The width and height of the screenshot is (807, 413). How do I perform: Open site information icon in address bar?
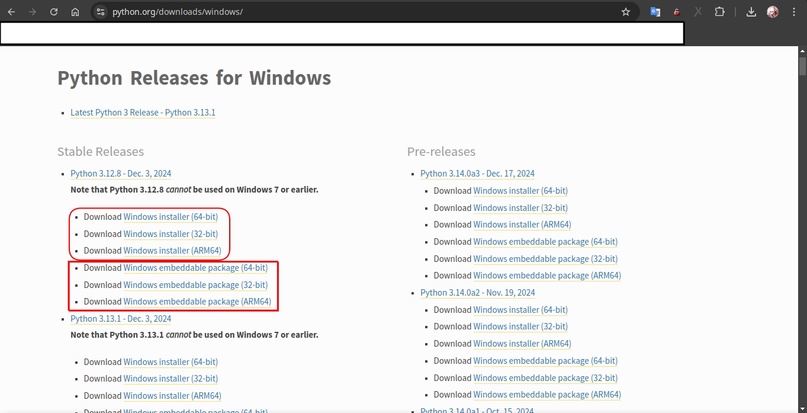click(101, 12)
